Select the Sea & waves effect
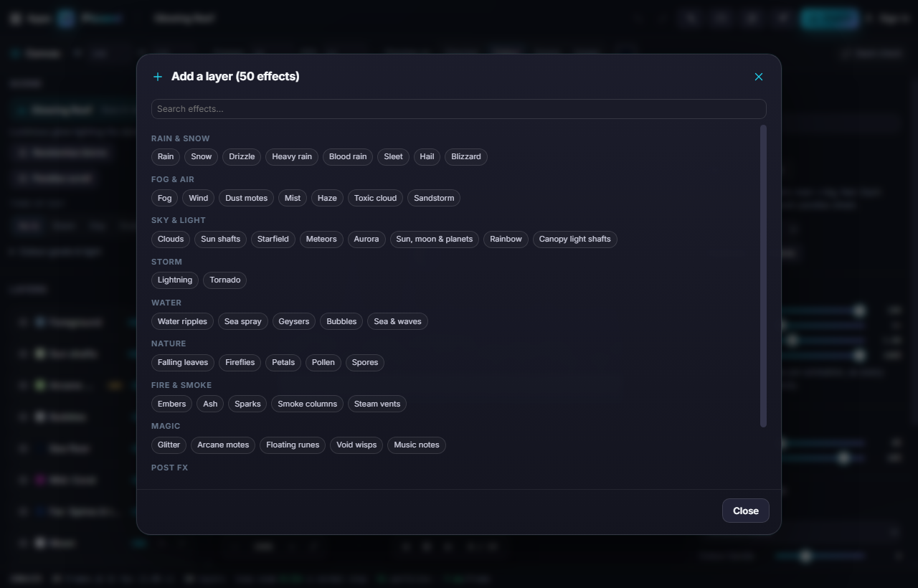Image resolution: width=918 pixels, height=588 pixels. [x=398, y=322]
